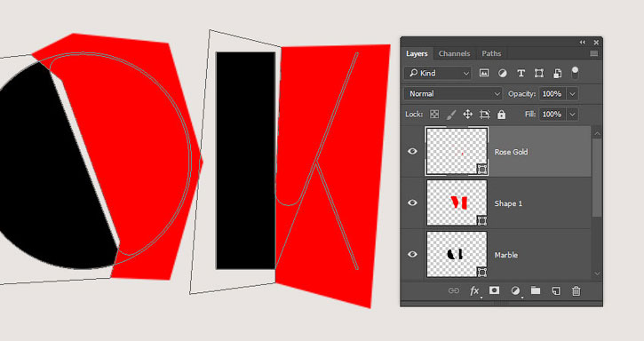The width and height of the screenshot is (644, 341).
Task: Filter layers by adjustment layers icon
Action: point(502,73)
